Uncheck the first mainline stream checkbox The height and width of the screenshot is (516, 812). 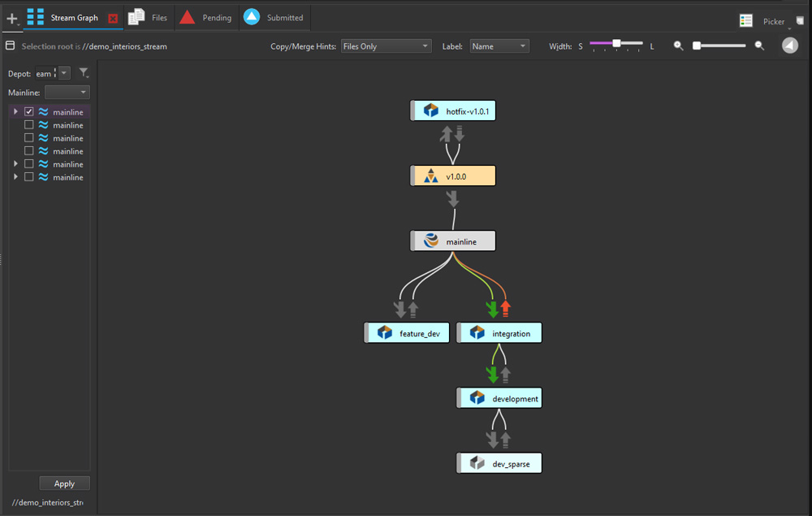[28, 111]
